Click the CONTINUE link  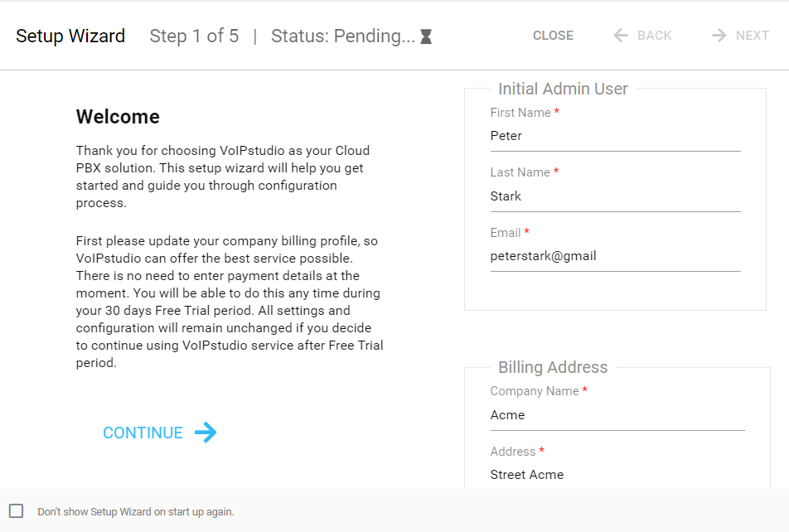tap(143, 432)
